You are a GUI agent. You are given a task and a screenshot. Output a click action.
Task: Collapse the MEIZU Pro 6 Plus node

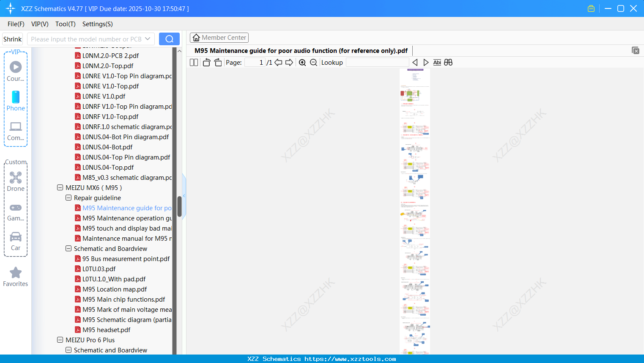coord(60,340)
